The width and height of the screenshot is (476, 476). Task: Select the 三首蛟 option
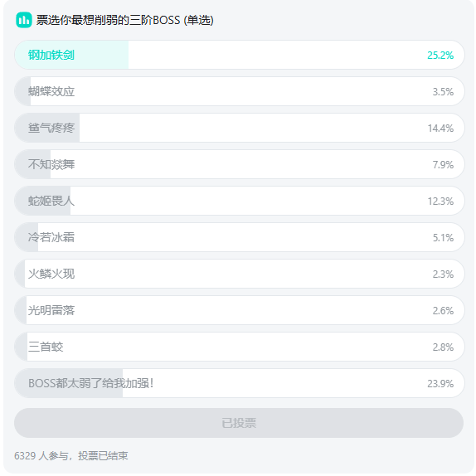239,347
